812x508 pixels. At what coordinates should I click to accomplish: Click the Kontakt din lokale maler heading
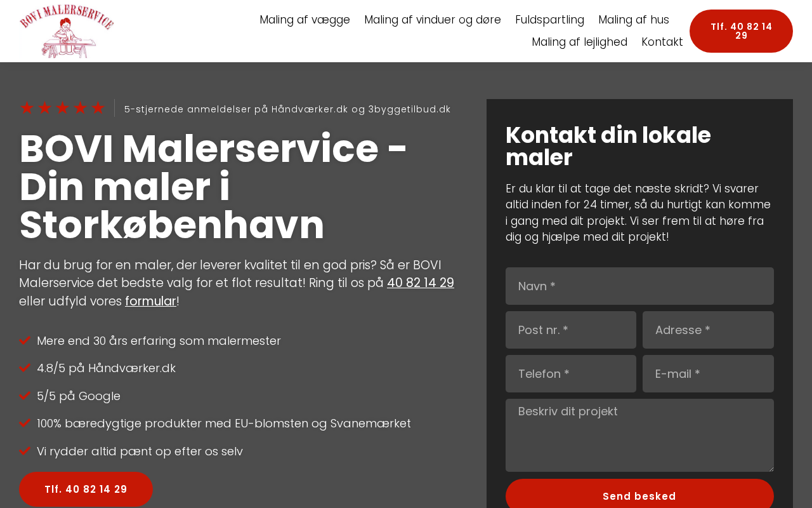(608, 146)
